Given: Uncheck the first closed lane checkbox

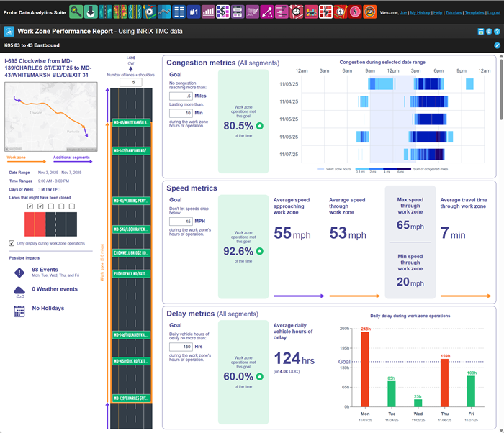Looking at the screenshot, I should point(30,206).
